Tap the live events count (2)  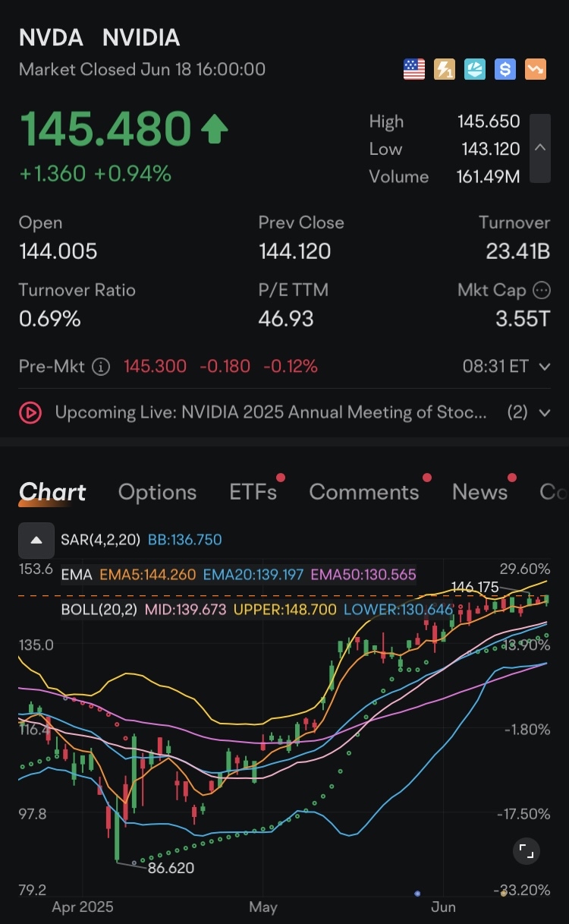(x=517, y=413)
